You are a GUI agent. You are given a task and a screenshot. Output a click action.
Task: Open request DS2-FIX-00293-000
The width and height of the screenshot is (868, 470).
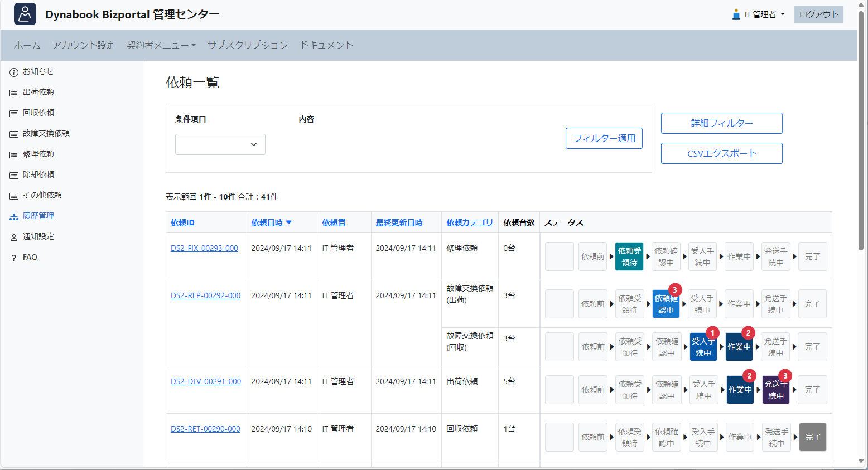coord(204,248)
